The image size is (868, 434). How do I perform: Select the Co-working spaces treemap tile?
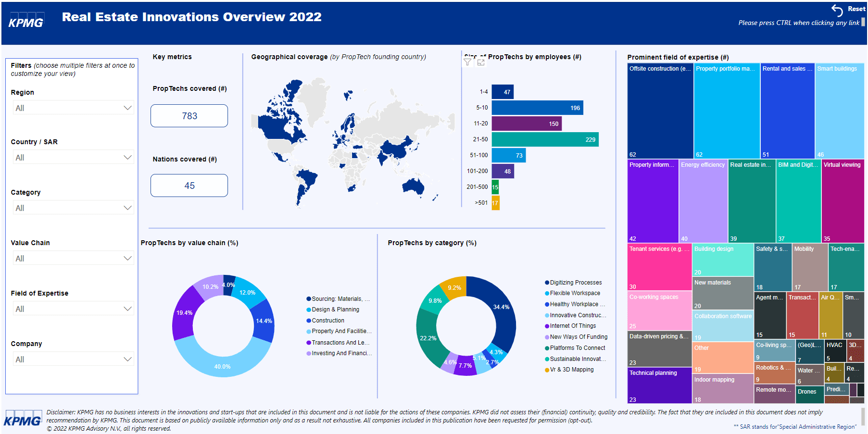pos(659,311)
